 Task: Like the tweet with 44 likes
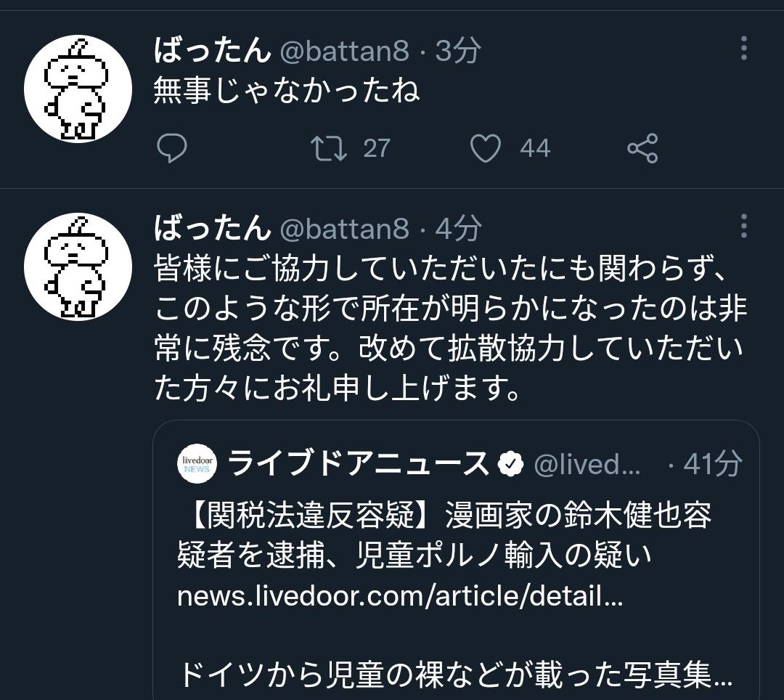486,148
